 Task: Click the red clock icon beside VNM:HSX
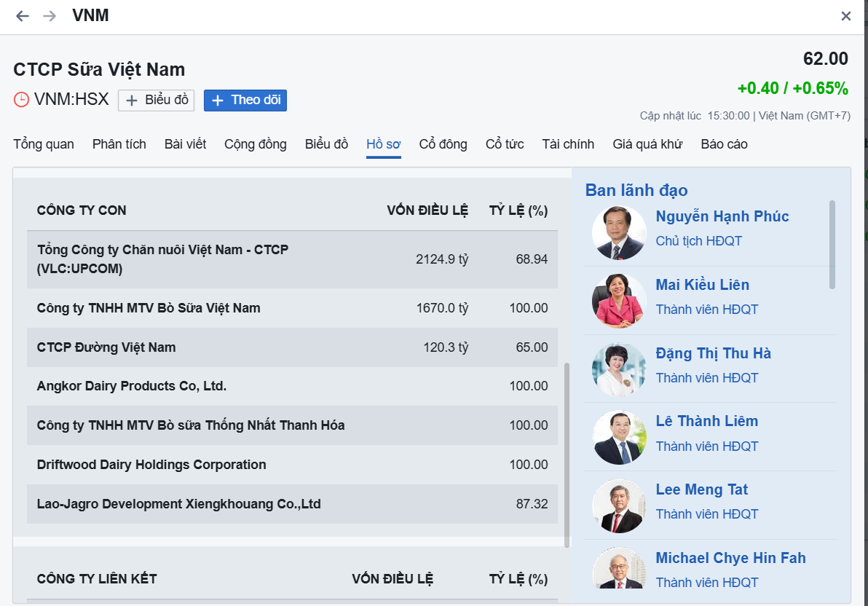(21, 100)
